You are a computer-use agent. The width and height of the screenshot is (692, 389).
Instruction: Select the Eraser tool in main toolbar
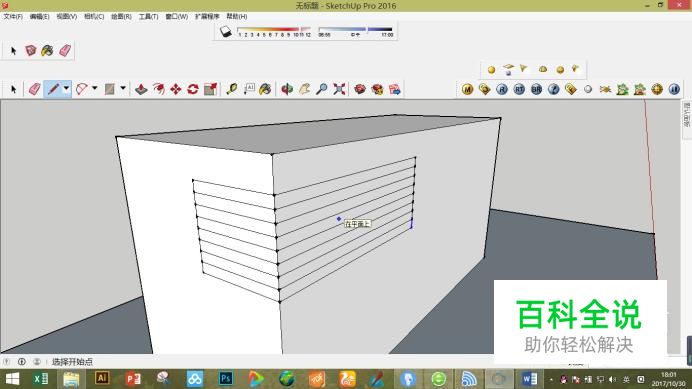[x=34, y=89]
